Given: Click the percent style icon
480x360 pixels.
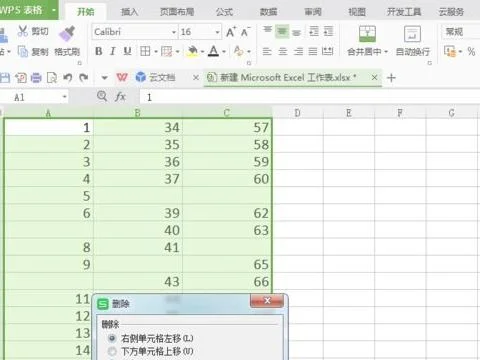Looking at the screenshot, I should click(x=471, y=51).
